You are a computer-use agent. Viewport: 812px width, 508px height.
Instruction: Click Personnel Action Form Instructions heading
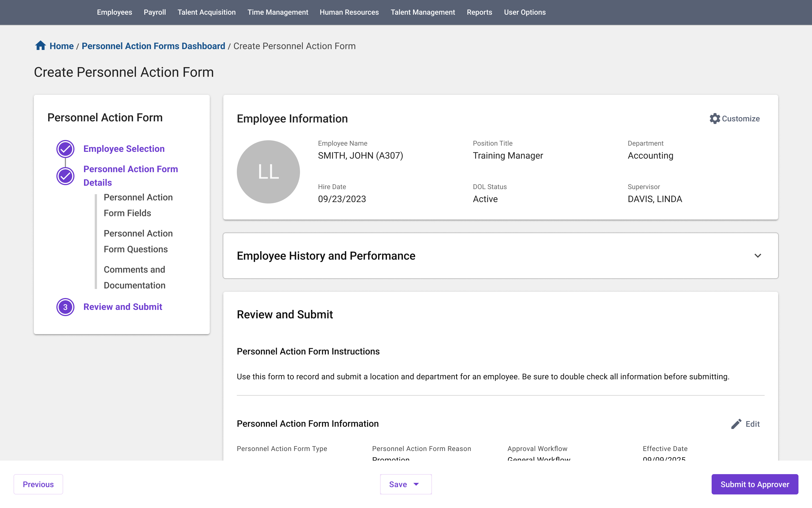pos(308,351)
